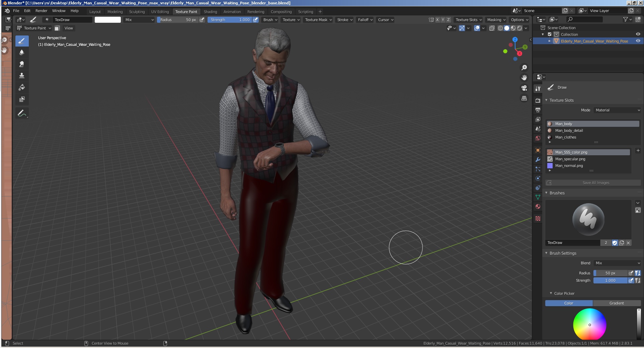Viewport: 644px width, 348px height.
Task: Hide Collection with eye icon
Action: tap(638, 34)
